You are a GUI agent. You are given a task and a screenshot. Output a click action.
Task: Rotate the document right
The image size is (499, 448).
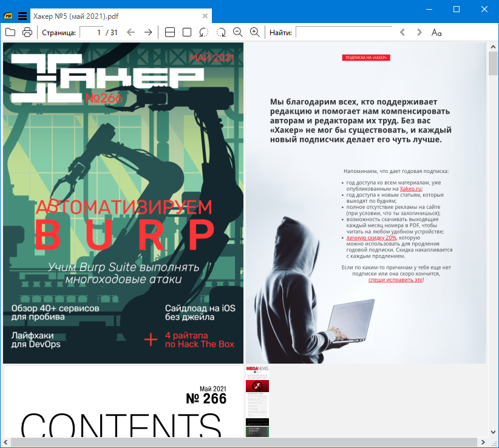[221, 32]
